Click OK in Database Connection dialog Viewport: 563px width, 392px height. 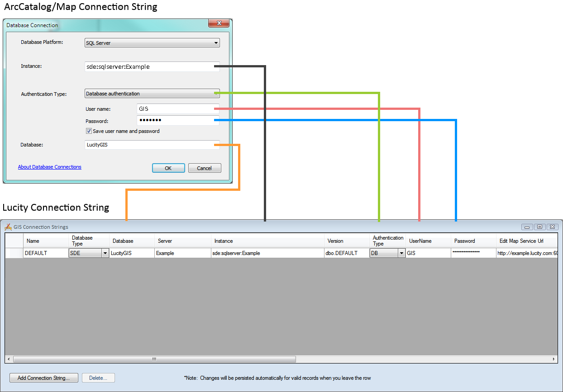point(168,168)
